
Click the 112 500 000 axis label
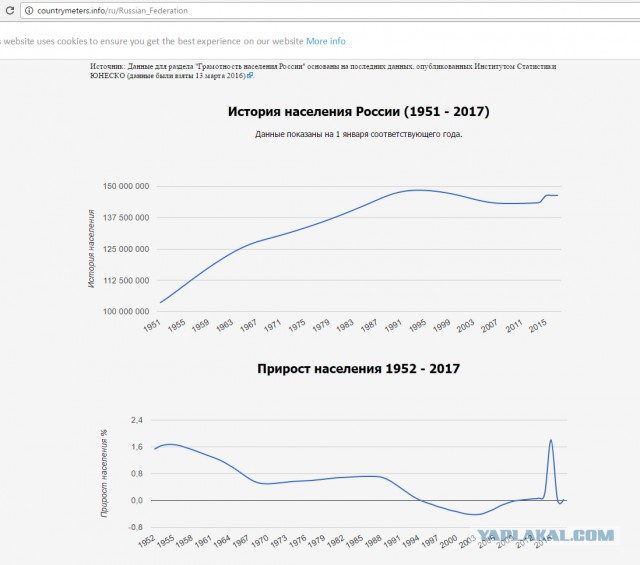[x=126, y=280]
